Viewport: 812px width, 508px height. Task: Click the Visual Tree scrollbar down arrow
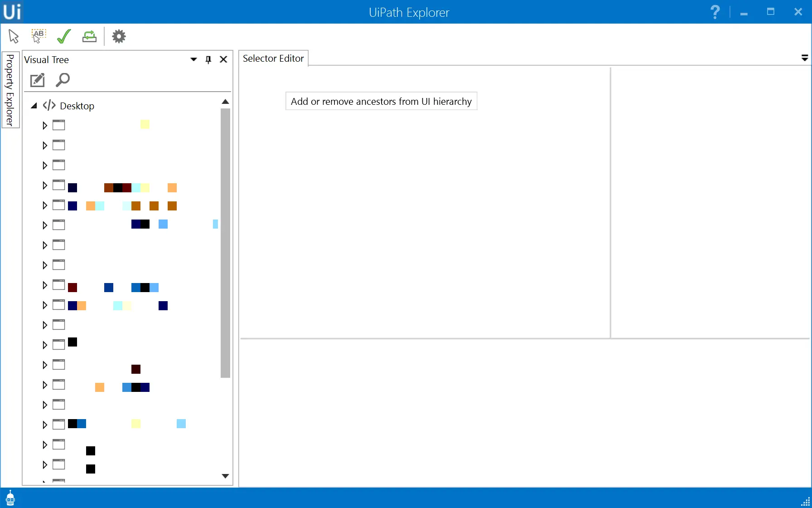(x=225, y=476)
